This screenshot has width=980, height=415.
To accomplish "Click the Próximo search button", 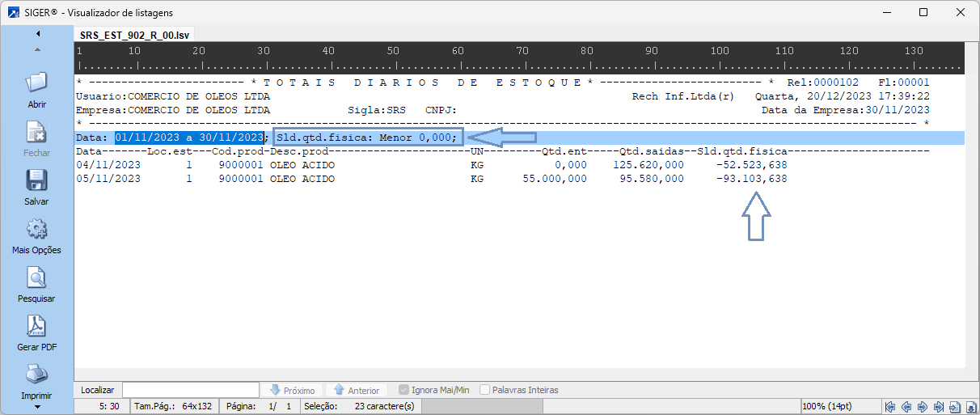I will 292,390.
